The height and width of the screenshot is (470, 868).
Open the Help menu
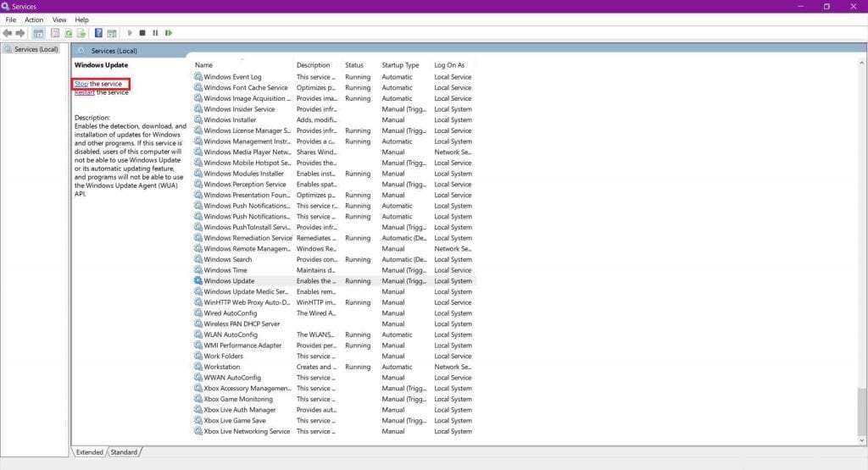click(82, 20)
